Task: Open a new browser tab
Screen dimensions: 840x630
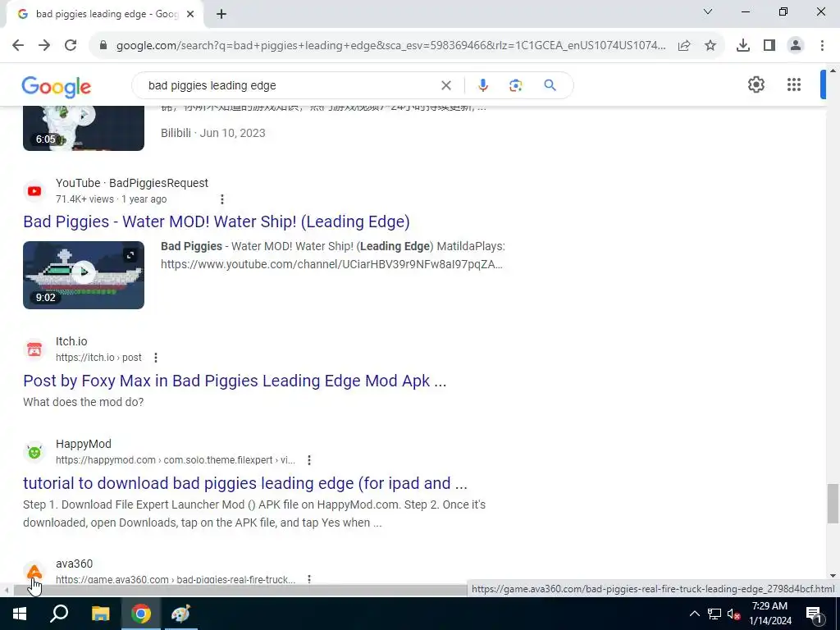Action: coord(221,15)
